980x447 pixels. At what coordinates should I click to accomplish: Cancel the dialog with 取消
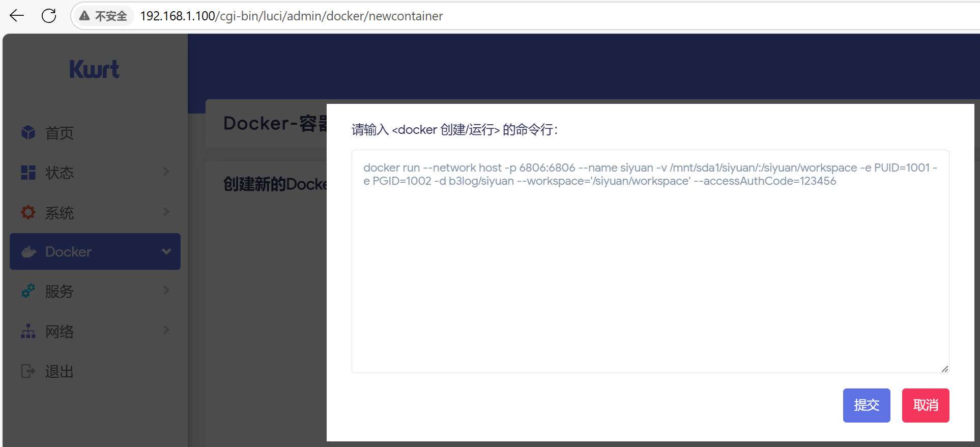[926, 405]
